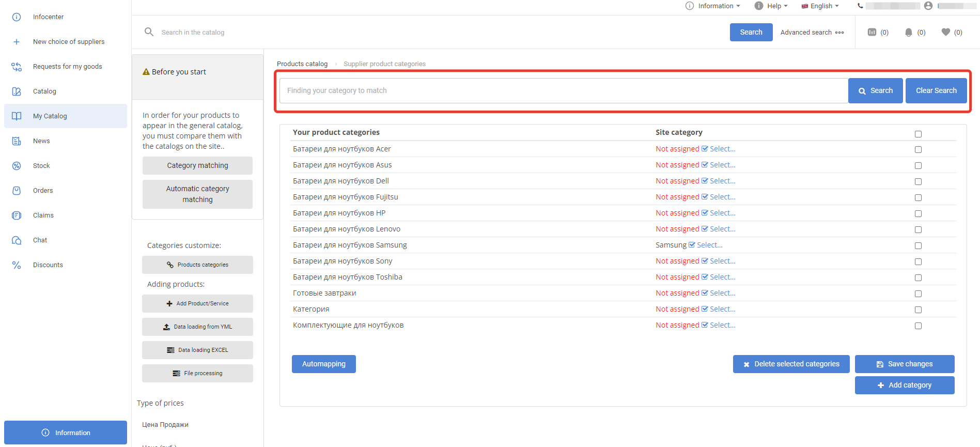This screenshot has height=447, width=980.
Task: Click the Finding your category to match field
Action: [x=563, y=90]
